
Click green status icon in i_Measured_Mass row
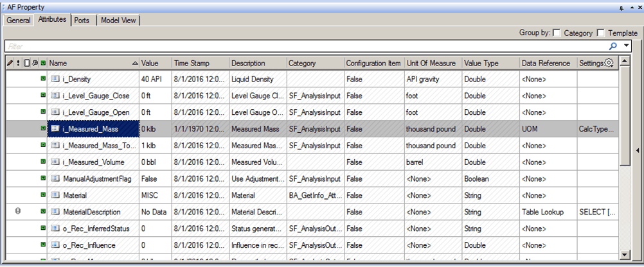(x=43, y=128)
